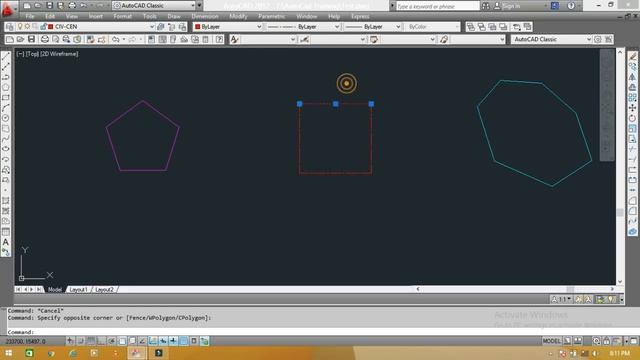Open the Dimension menu
640x360 pixels.
click(x=205, y=16)
